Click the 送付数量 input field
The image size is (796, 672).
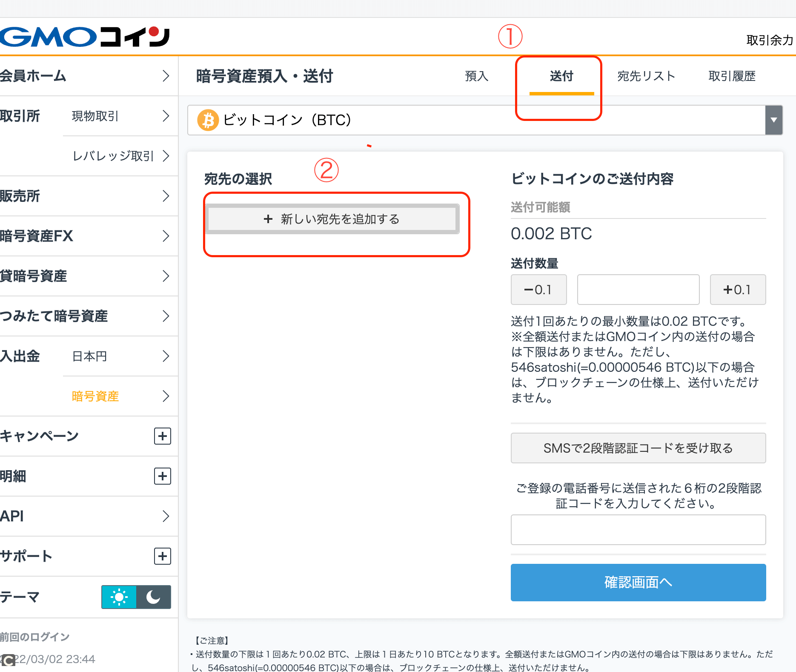(638, 290)
